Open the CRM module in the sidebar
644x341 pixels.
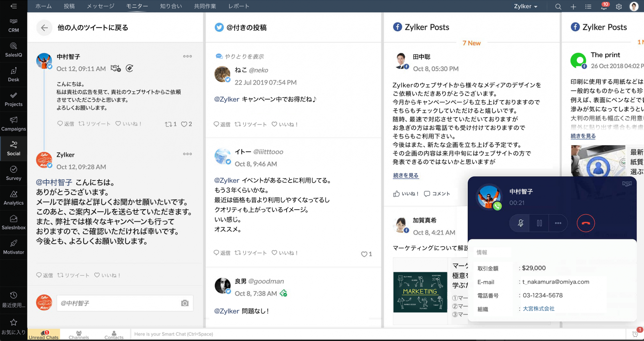click(x=14, y=25)
